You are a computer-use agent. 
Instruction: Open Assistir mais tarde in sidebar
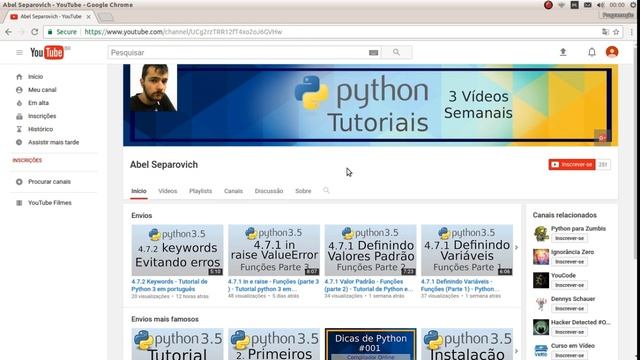click(53, 142)
